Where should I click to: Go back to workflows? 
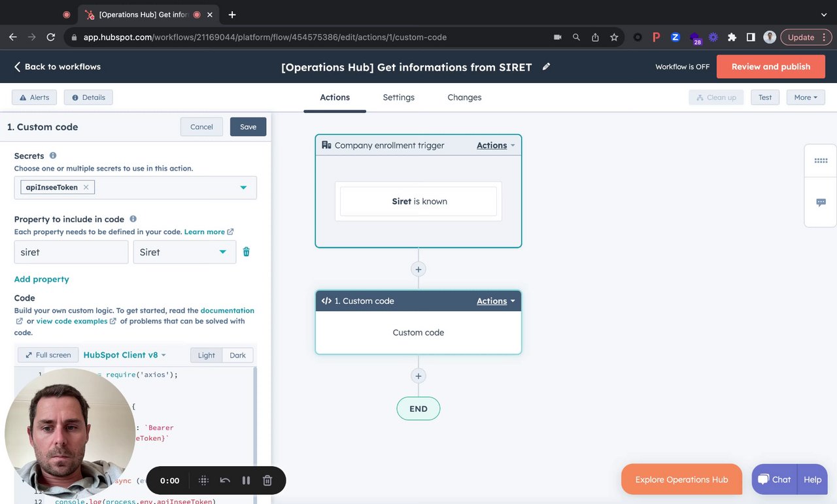point(57,67)
